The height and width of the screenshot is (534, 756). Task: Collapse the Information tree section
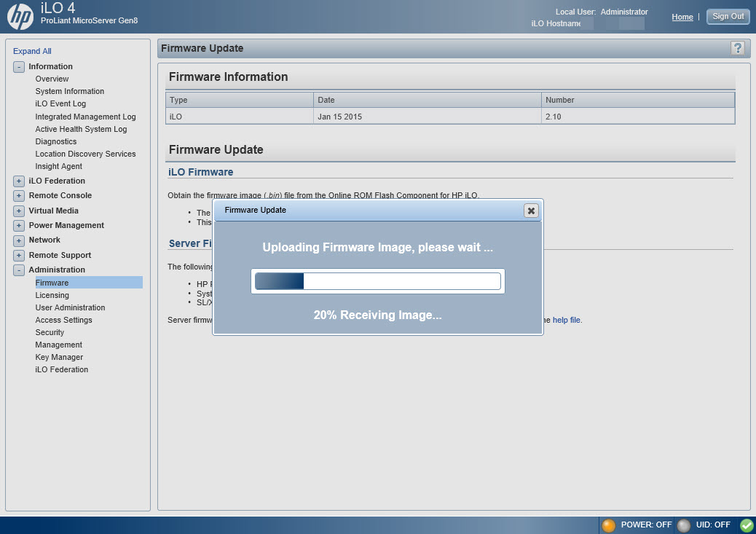[x=19, y=67]
